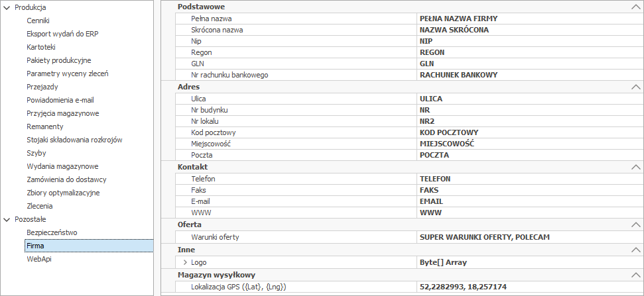Collapse the Oferta section chevron
Screen dimensions: 644x296
click(636, 225)
